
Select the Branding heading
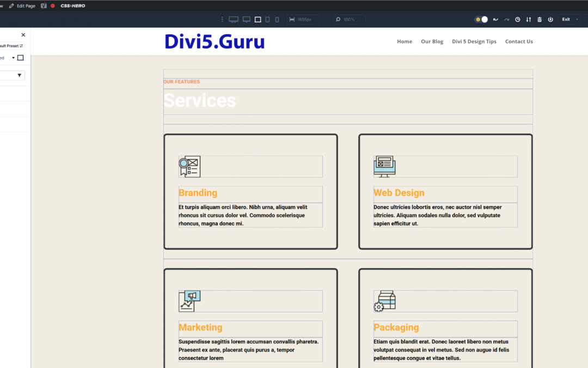pyautogui.click(x=198, y=192)
